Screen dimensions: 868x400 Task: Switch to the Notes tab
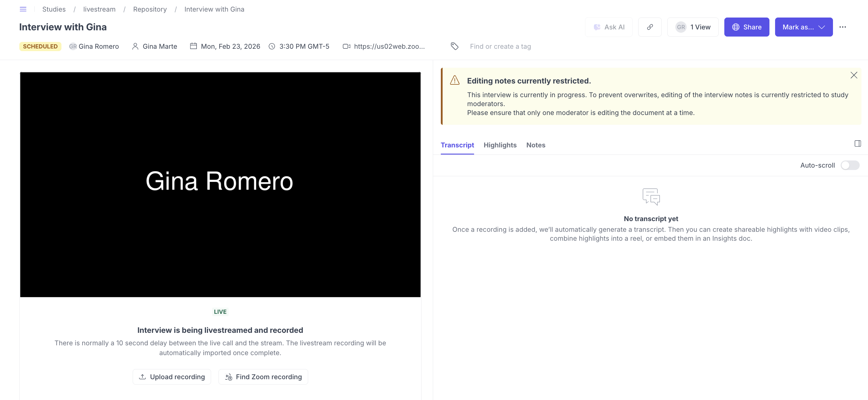coord(536,145)
